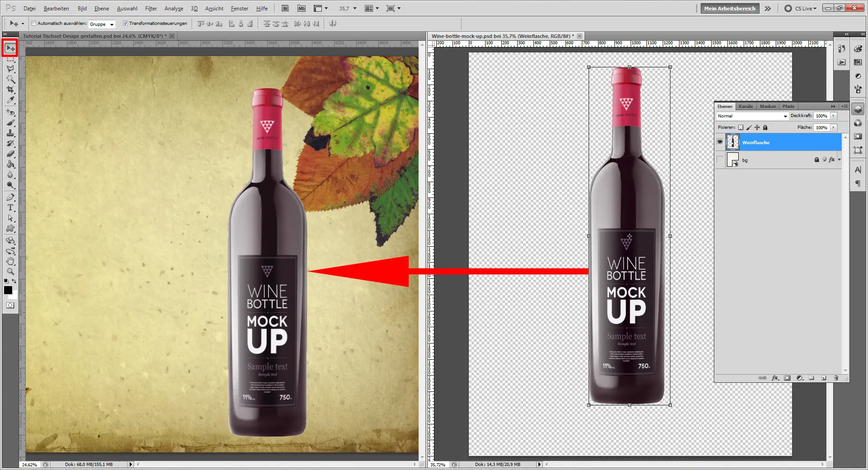This screenshot has height=470, width=868.
Task: Open the Deckkraft percentage slider arrow
Action: 833,116
